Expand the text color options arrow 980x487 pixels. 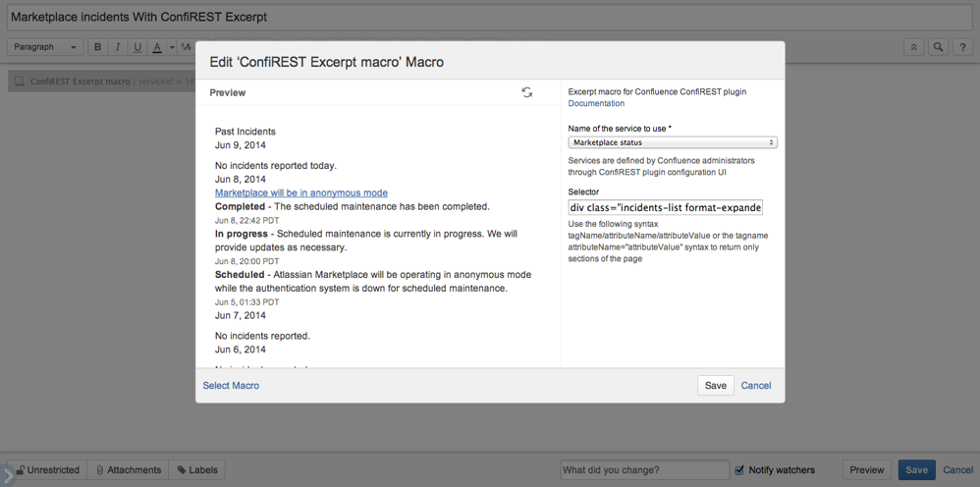click(172, 47)
